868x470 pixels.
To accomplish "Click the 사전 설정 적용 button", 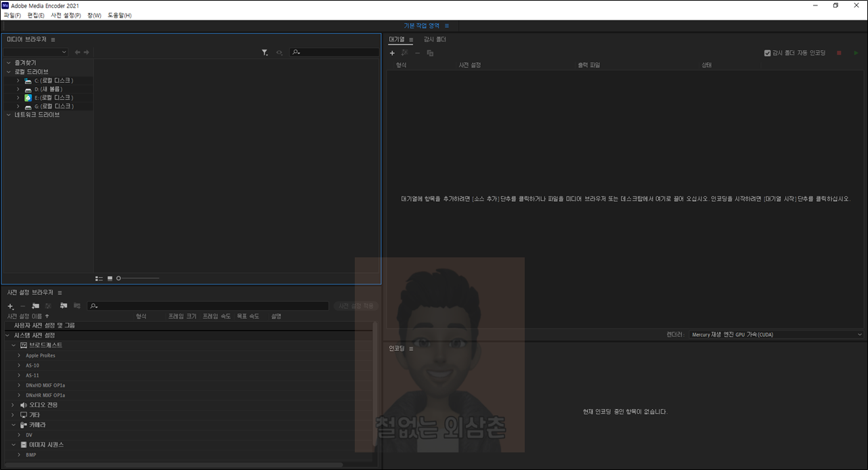I will [355, 306].
